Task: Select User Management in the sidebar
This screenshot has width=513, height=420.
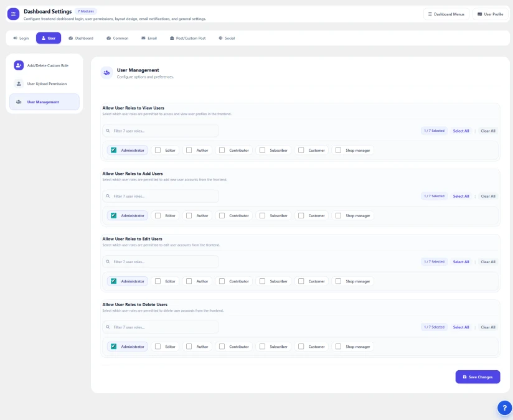Action: click(44, 102)
